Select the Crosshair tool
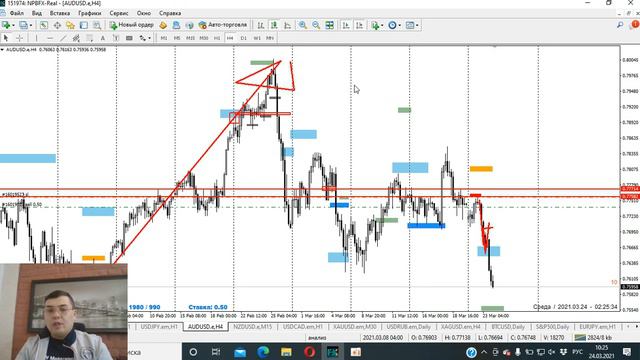640x360 pixels. (19, 38)
